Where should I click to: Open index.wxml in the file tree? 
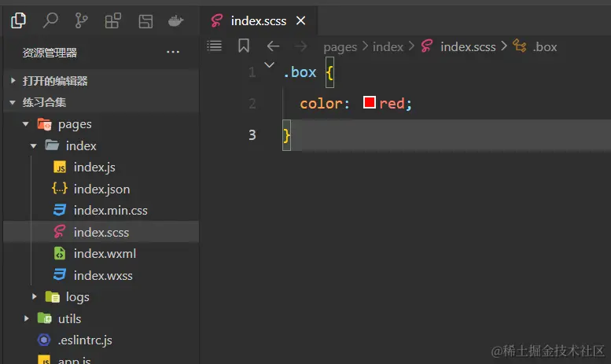[100, 253]
